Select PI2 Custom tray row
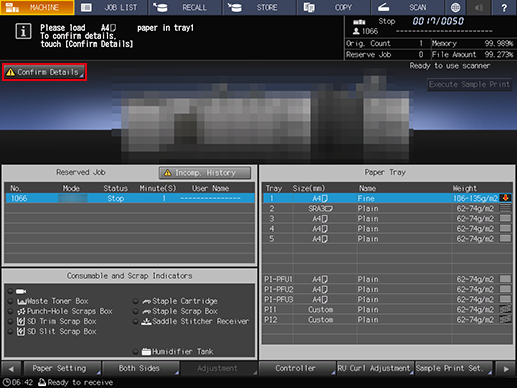517x388 pixels. click(x=388, y=320)
